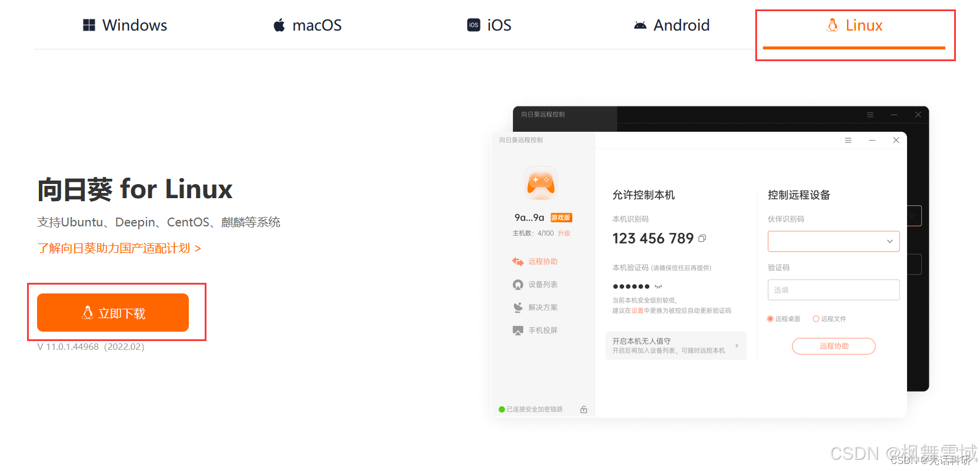Expand the 伙伴识别码 dropdown
The height and width of the screenshot is (471, 980).
click(x=889, y=241)
